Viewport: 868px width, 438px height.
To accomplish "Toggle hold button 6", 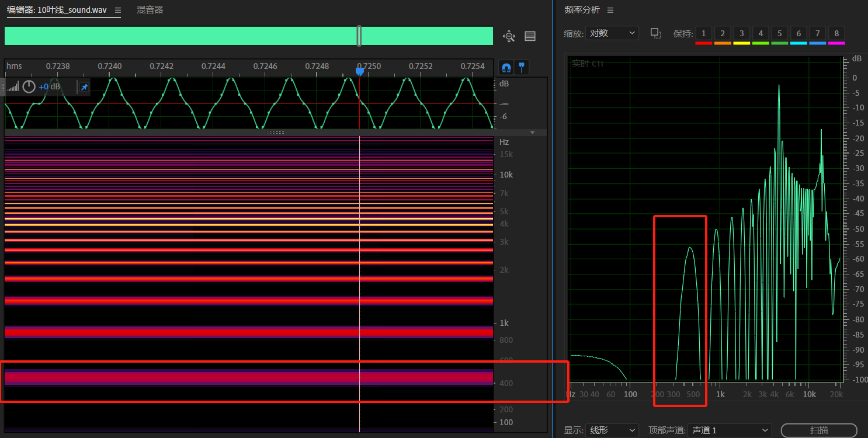I will click(798, 33).
